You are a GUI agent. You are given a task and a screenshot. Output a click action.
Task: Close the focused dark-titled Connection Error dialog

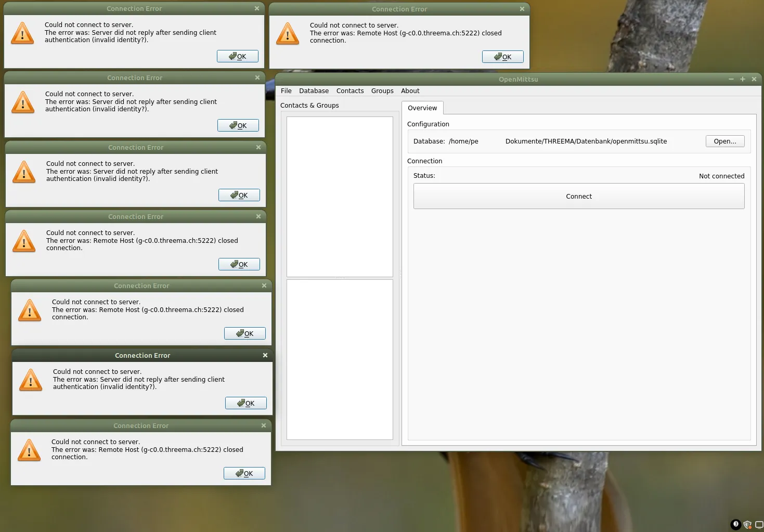pos(265,355)
